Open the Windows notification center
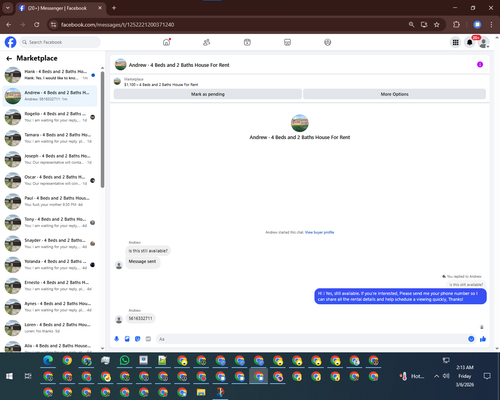The image size is (500, 400). 487,376
